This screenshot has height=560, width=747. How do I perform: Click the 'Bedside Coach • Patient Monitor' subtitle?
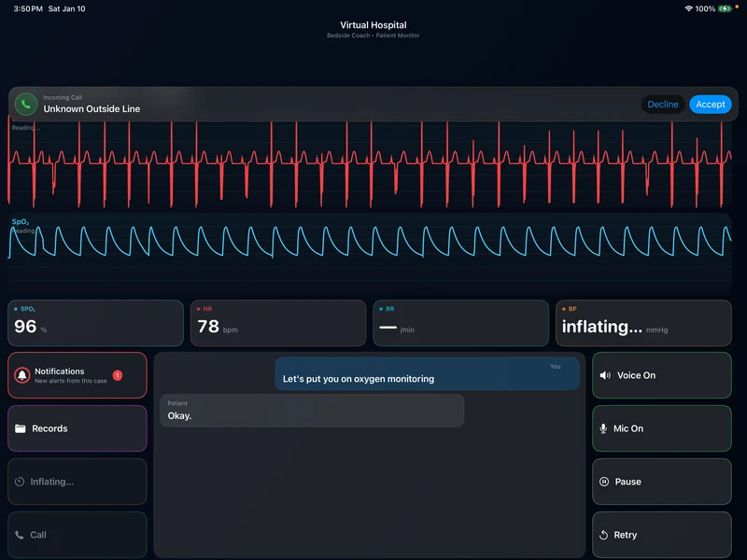click(373, 35)
